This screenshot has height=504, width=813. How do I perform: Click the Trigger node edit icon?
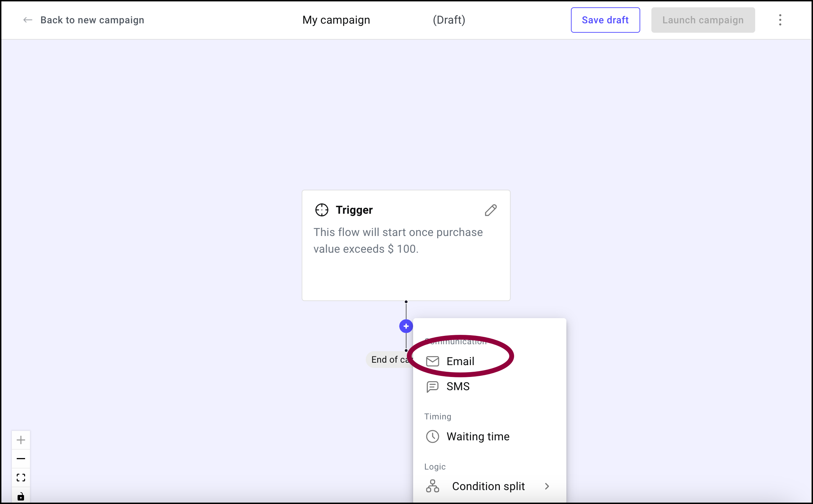point(491,210)
